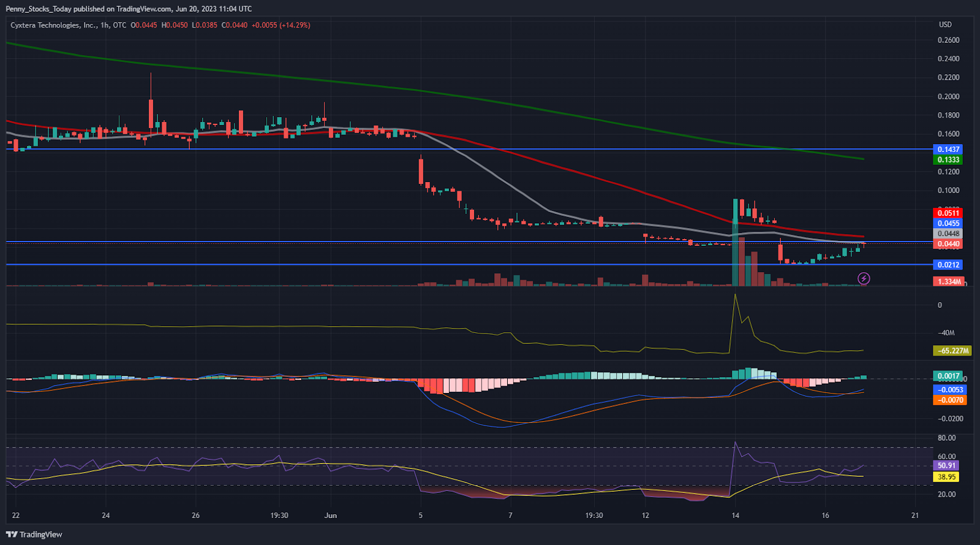980x545 pixels.
Task: Click the 22 date label on the time axis
Action: tap(16, 516)
